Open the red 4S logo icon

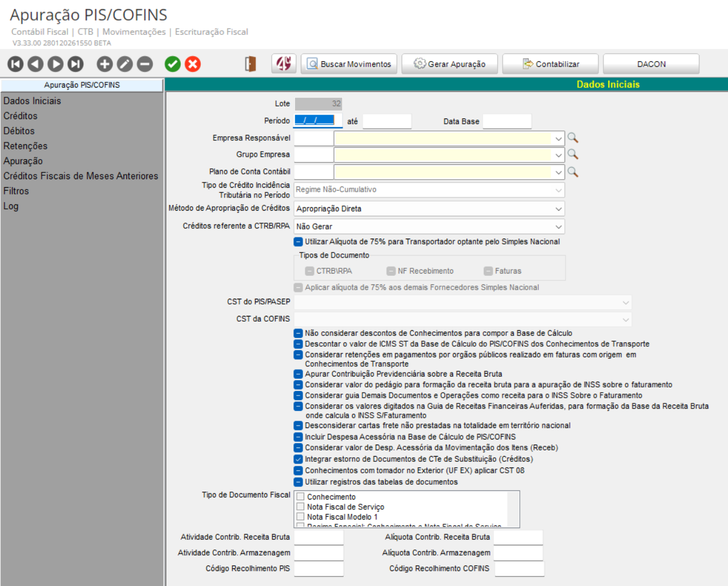284,64
